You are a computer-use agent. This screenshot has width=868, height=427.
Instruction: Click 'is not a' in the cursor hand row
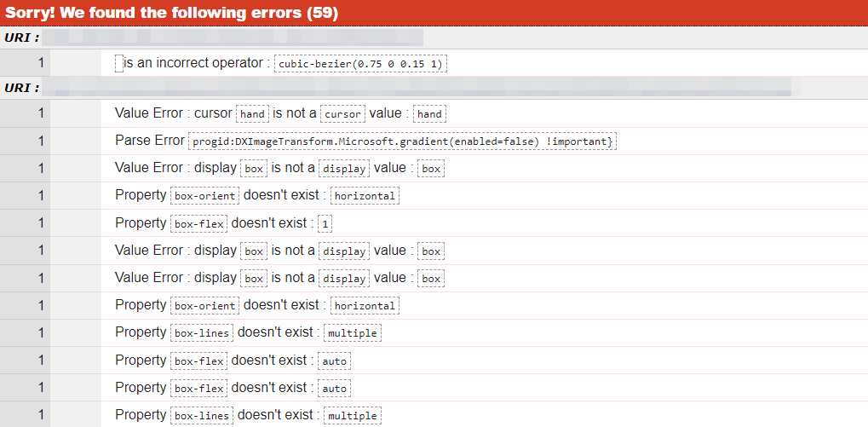coord(295,113)
